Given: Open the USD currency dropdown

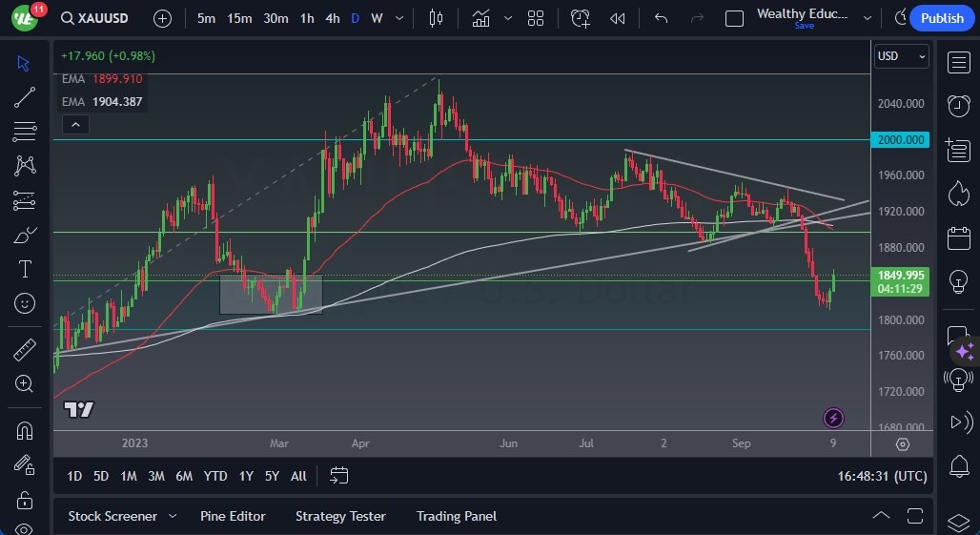Looking at the screenshot, I should (901, 56).
